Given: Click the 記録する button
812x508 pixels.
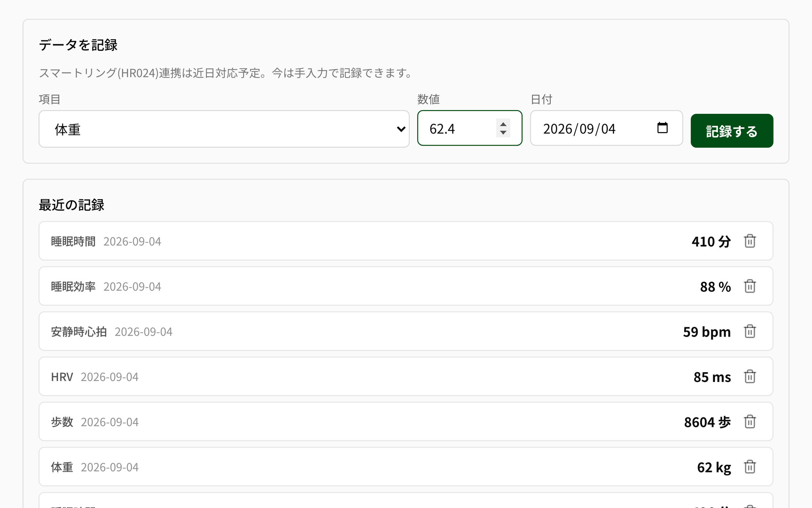Looking at the screenshot, I should coord(732,131).
